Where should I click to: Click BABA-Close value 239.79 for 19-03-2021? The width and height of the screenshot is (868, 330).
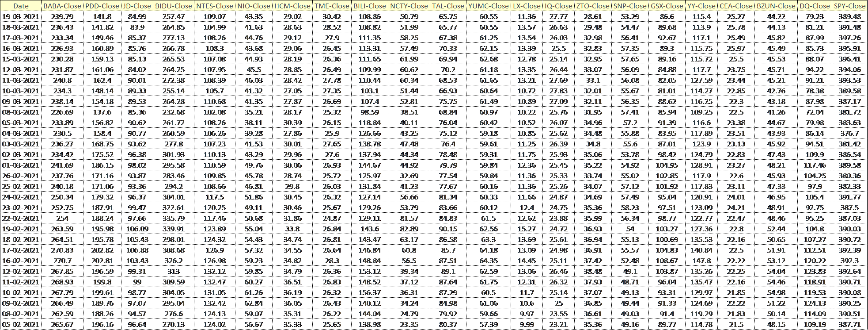click(x=62, y=16)
